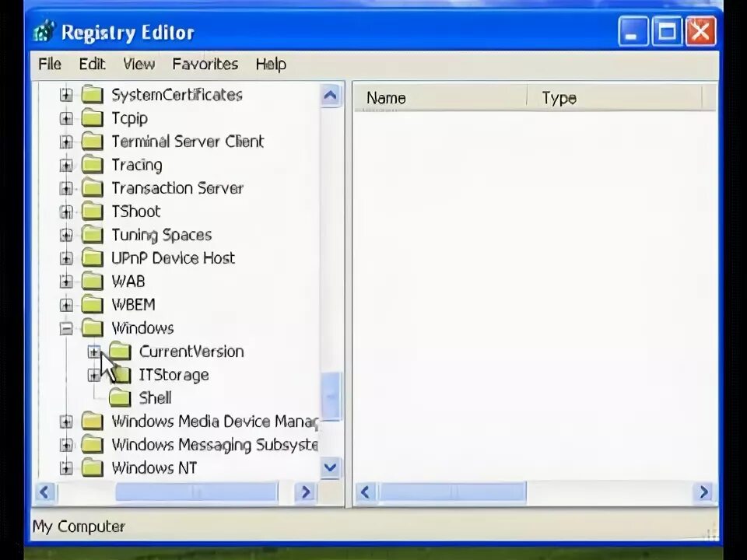Click the Windows NT folder icon

click(93, 468)
